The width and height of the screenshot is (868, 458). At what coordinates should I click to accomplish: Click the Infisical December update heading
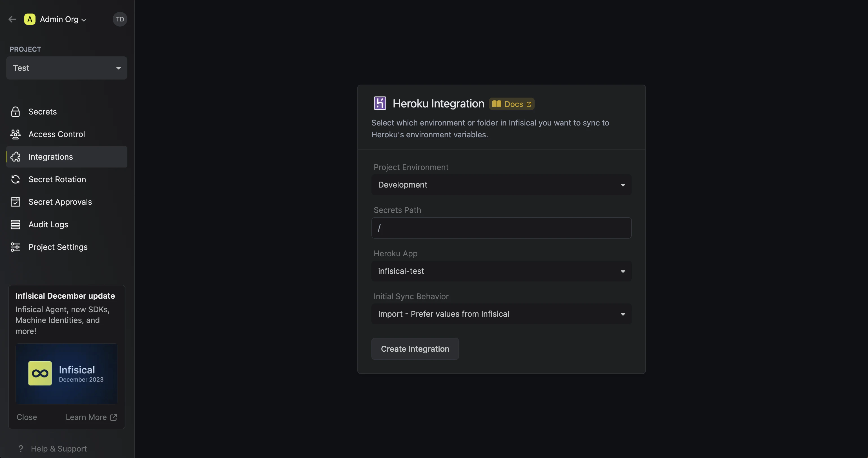(x=65, y=296)
